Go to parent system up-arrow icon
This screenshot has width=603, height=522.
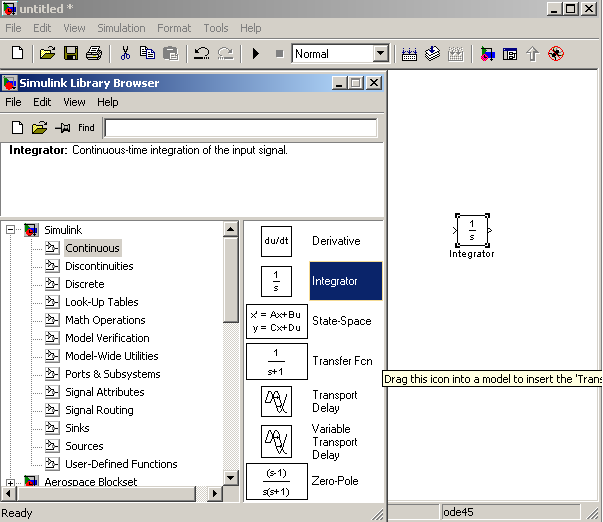click(533, 53)
